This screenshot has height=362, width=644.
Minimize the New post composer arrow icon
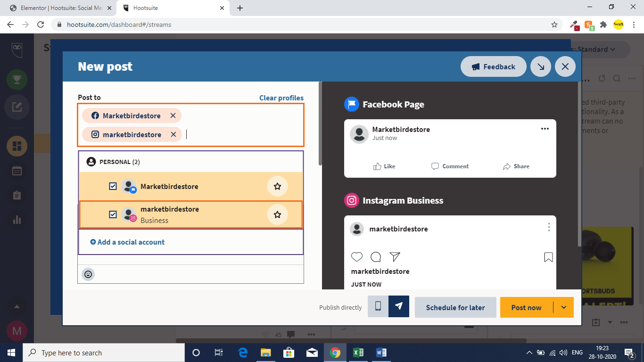[x=541, y=67]
